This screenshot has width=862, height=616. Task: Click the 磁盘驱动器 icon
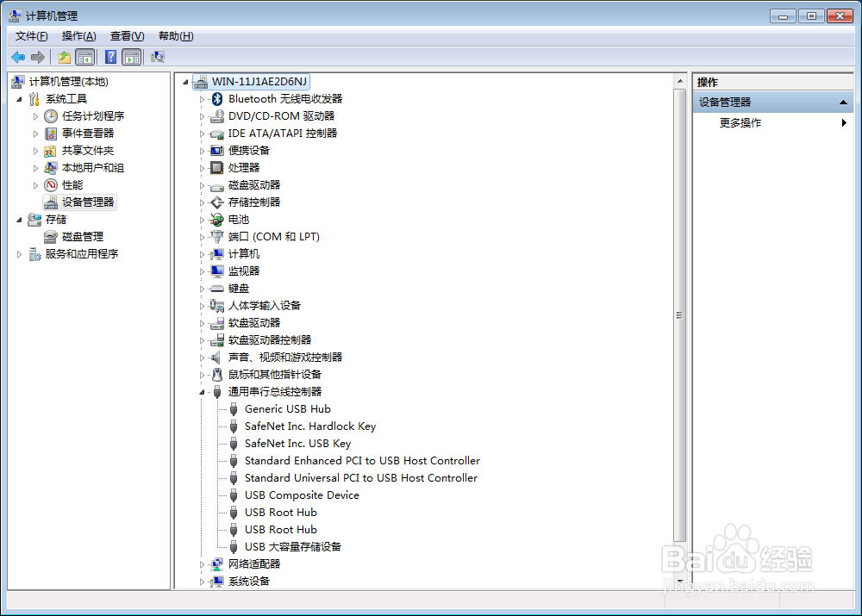[217, 185]
